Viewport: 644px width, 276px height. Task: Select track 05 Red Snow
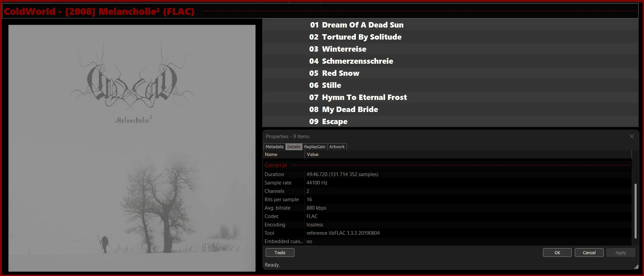coord(450,73)
